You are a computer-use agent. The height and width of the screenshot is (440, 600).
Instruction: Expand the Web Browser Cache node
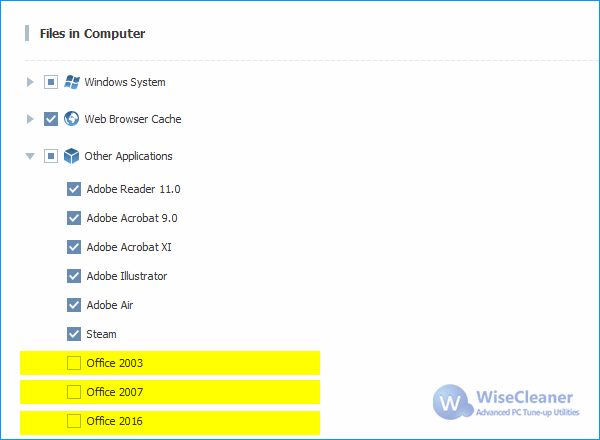click(30, 119)
